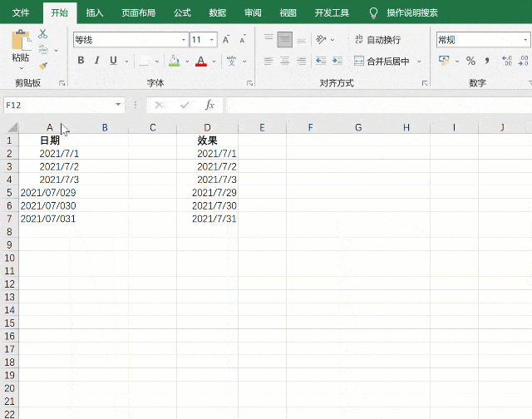Screen dimensions: 532x419
Task: Apply percent style
Action: pos(470,61)
